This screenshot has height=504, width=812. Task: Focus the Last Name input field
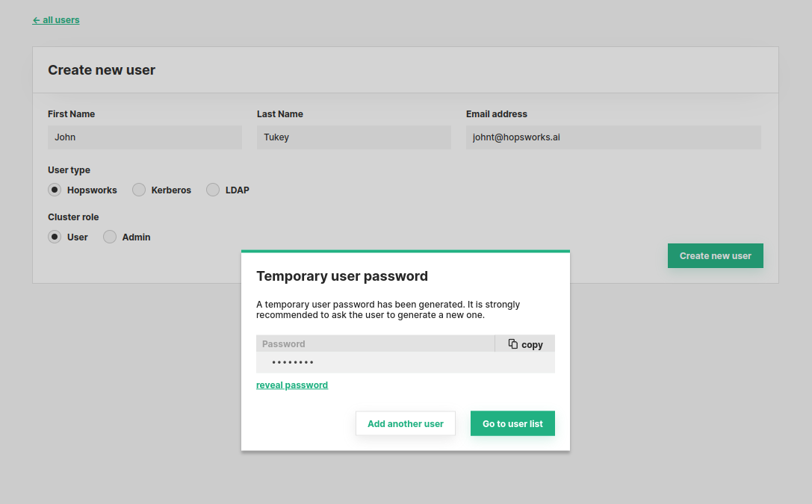(354, 137)
